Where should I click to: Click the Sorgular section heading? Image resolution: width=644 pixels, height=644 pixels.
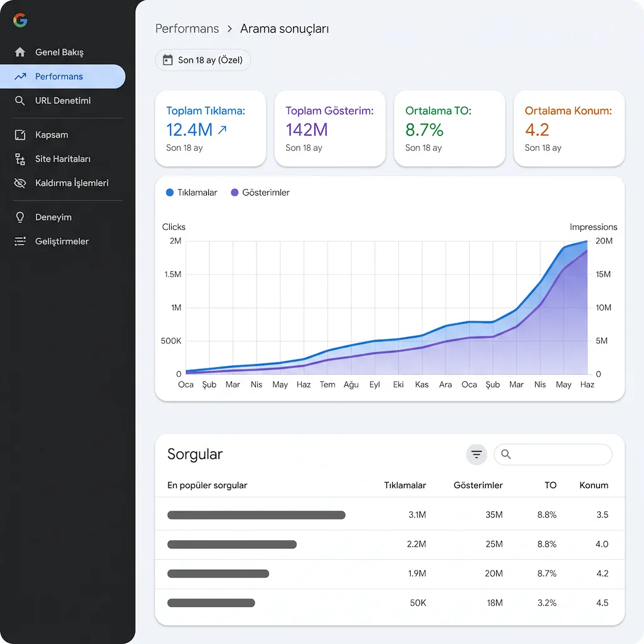[x=195, y=455]
